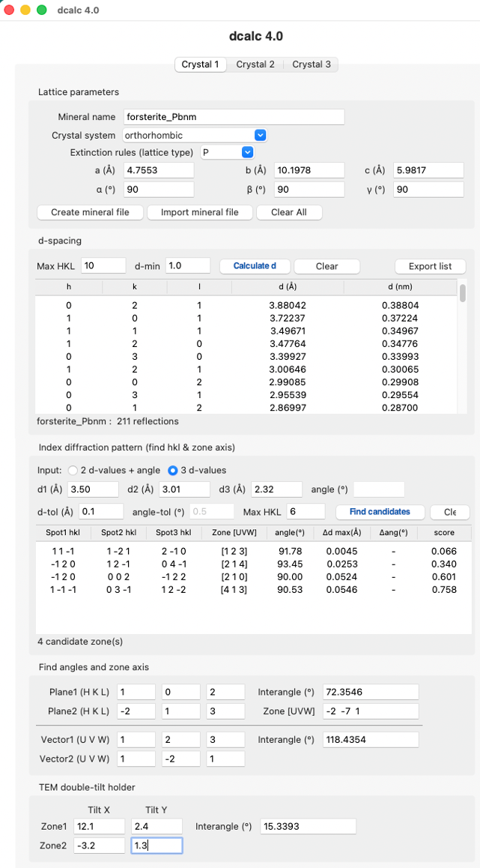Click the lattice c (Å) field
The height and width of the screenshot is (868, 480).
[428, 170]
